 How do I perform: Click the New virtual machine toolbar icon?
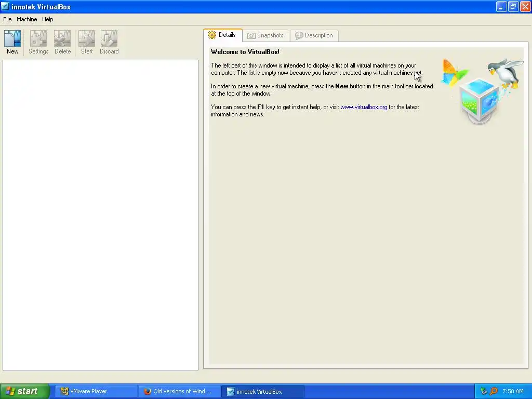click(x=12, y=42)
